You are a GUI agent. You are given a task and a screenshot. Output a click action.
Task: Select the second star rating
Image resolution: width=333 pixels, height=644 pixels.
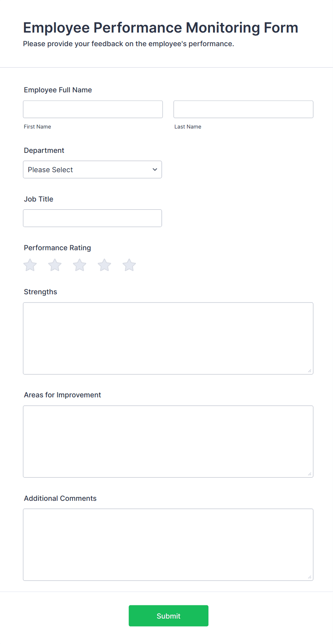(x=54, y=265)
